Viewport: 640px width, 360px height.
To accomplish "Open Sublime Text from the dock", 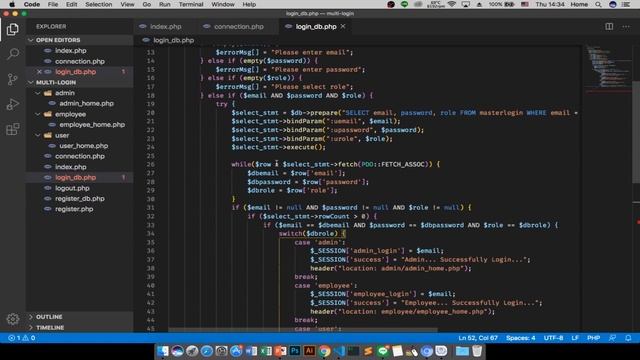I will click(368, 351).
